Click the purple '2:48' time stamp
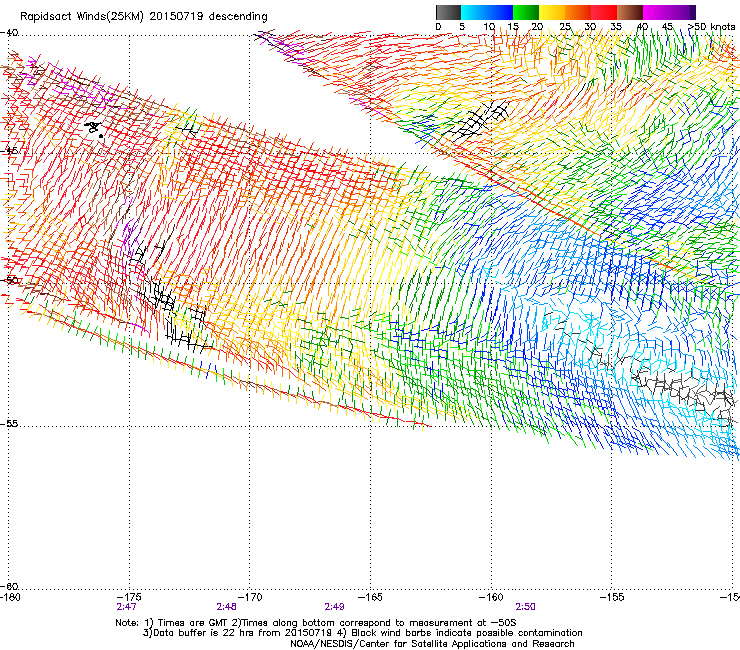 227,607
